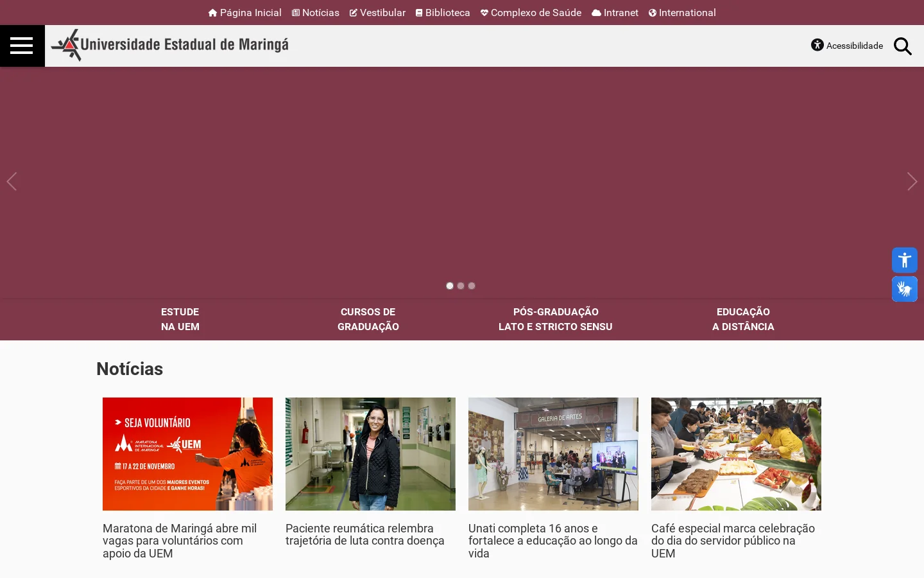Viewport: 924px width, 578px height.
Task: Click the Universidade Estadual de Maringá logo
Action: (x=170, y=45)
